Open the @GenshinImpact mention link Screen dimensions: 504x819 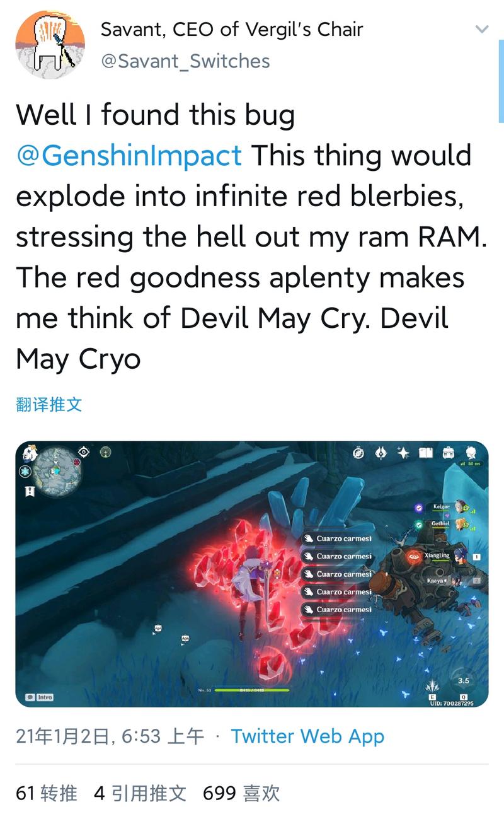coord(129,156)
